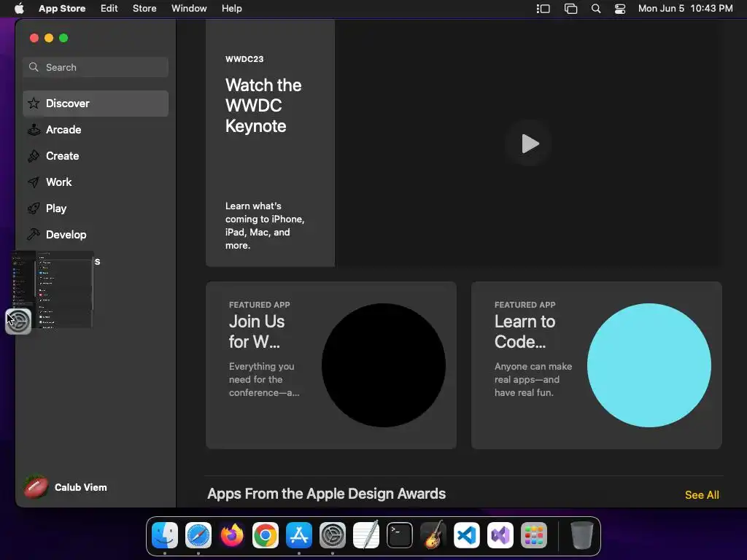The height and width of the screenshot is (560, 747).
Task: Click the System Settings Stage Manager thumbnail
Action: point(52,289)
